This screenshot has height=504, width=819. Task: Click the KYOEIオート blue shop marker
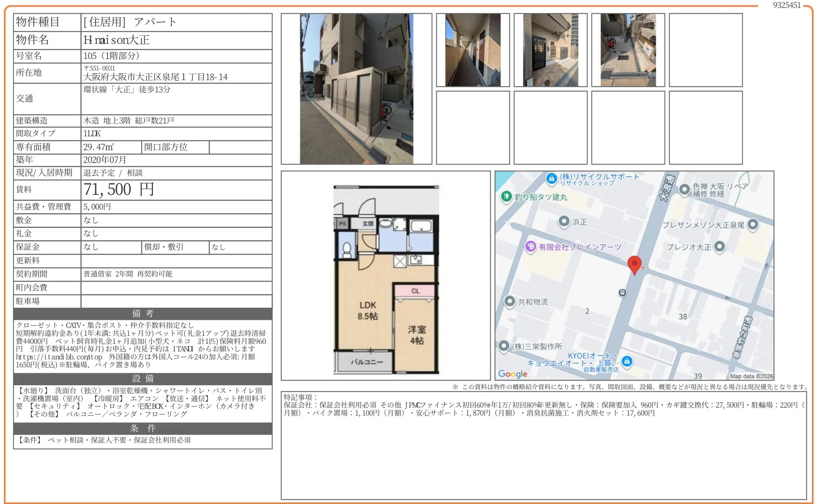pyautogui.click(x=627, y=361)
